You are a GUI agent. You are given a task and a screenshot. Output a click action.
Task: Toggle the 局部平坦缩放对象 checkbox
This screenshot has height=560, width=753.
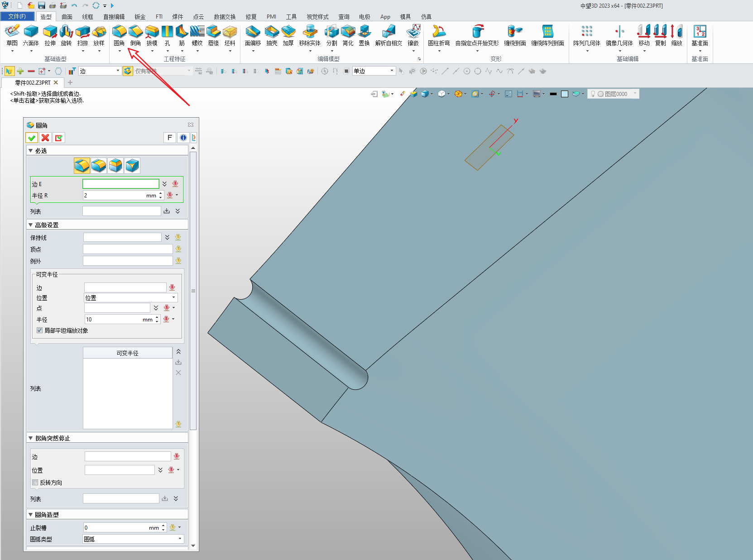tap(40, 330)
